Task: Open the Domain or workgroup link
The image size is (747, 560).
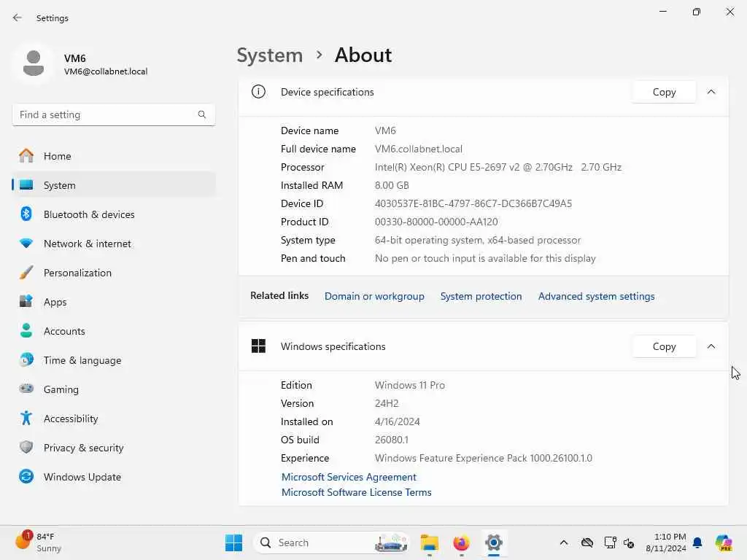Action: click(x=374, y=296)
